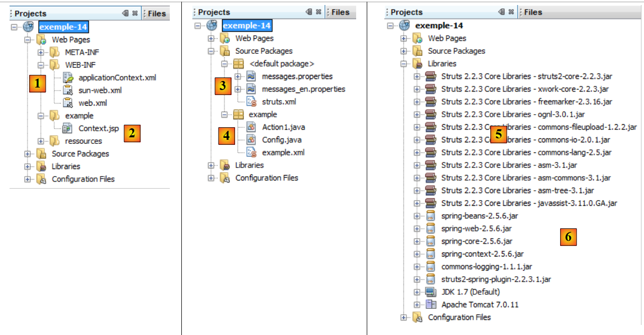Viewport: 644px width, 335px height.
Task: Select the Apache Tomcat 7.0.11 server icon
Action: pyautogui.click(x=431, y=304)
